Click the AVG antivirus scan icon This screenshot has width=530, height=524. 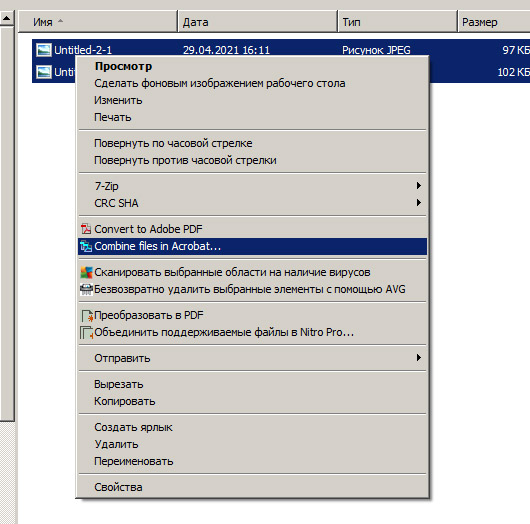[86, 272]
